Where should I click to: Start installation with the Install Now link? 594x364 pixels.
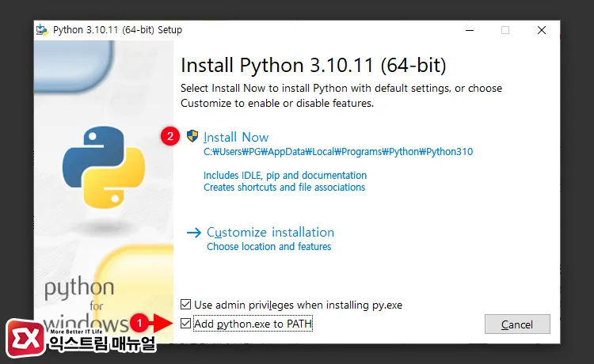pyautogui.click(x=236, y=137)
